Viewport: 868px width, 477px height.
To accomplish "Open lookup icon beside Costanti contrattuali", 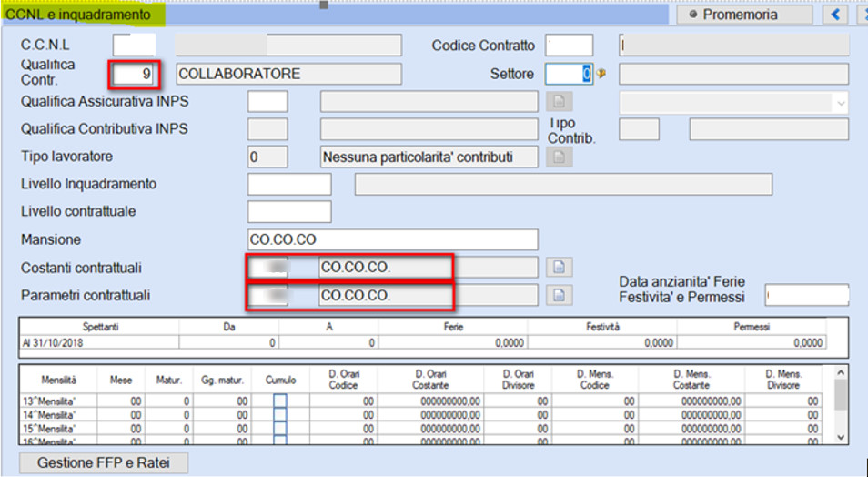I will tap(560, 268).
